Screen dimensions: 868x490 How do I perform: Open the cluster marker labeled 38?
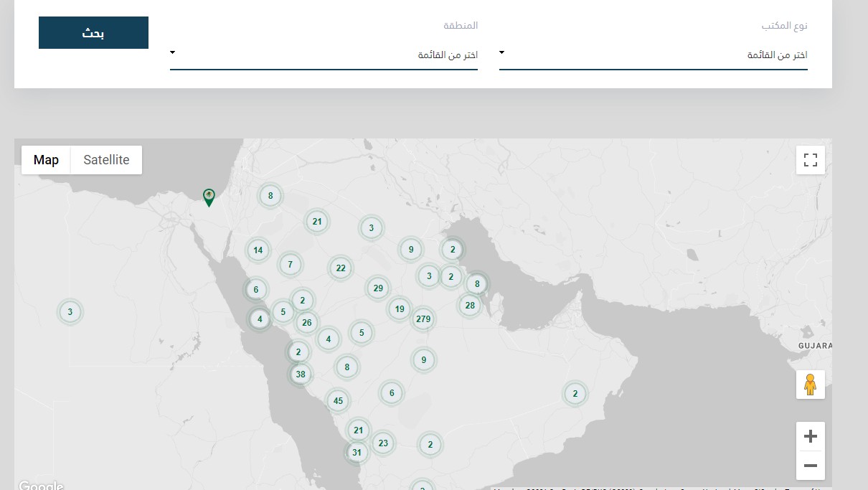[x=301, y=374]
